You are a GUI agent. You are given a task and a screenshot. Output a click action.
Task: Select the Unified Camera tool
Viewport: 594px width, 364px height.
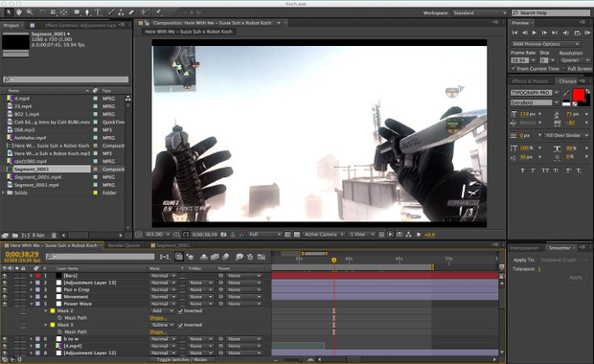coord(54,12)
